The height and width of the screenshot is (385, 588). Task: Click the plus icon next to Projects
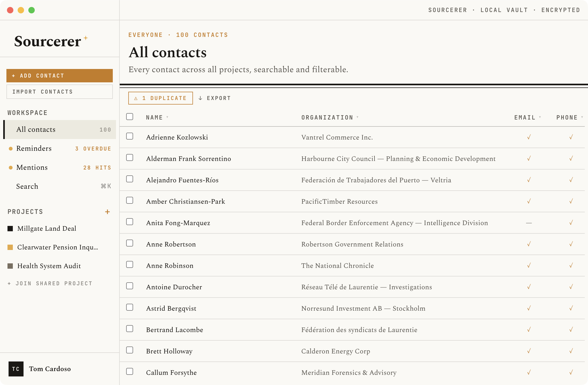107,212
